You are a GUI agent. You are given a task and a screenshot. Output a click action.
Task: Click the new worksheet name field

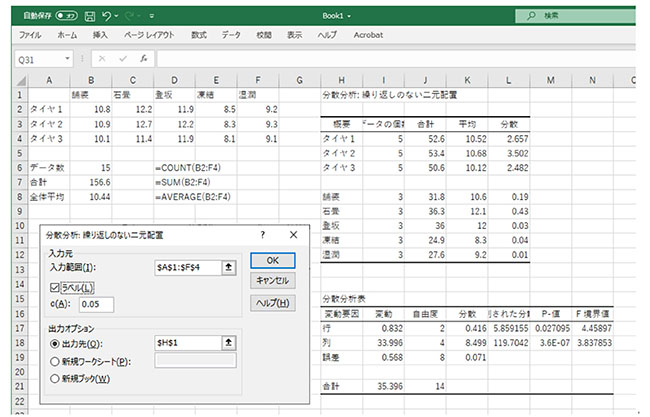pos(196,360)
